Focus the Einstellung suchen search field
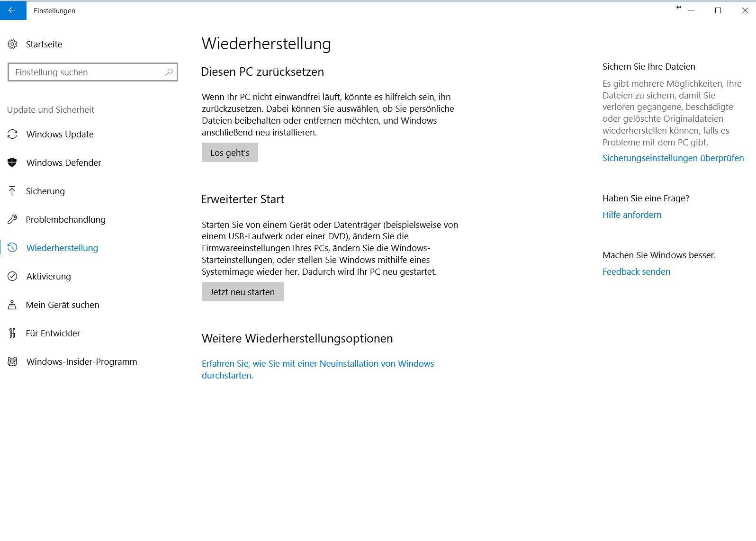756x541 pixels. tap(93, 72)
